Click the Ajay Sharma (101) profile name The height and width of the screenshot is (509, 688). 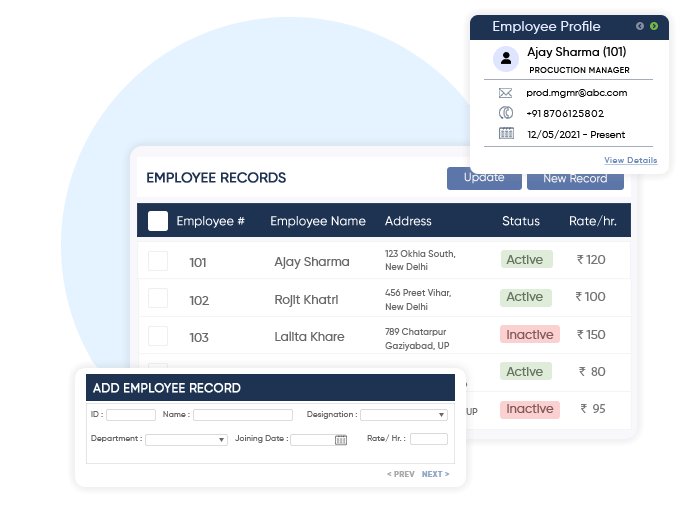(577, 52)
